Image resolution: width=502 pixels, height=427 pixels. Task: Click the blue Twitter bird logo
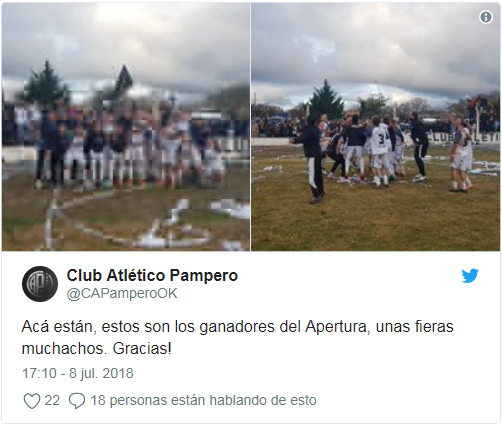pyautogui.click(x=470, y=276)
